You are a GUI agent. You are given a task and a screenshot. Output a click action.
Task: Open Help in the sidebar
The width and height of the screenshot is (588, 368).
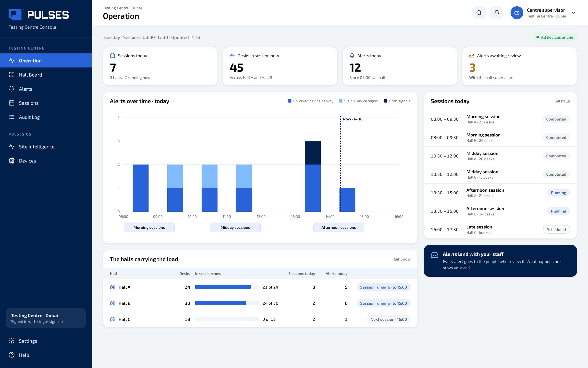46,355
